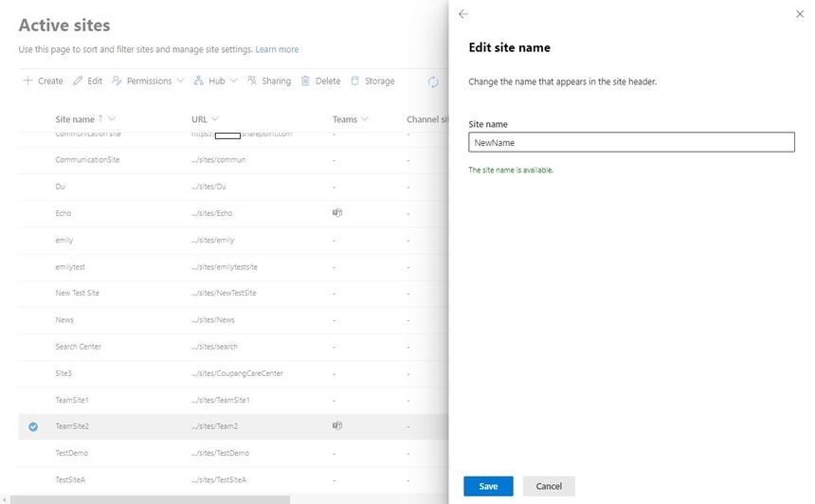Click the Site name input field
Viewport: 815px width, 504px height.
click(631, 142)
